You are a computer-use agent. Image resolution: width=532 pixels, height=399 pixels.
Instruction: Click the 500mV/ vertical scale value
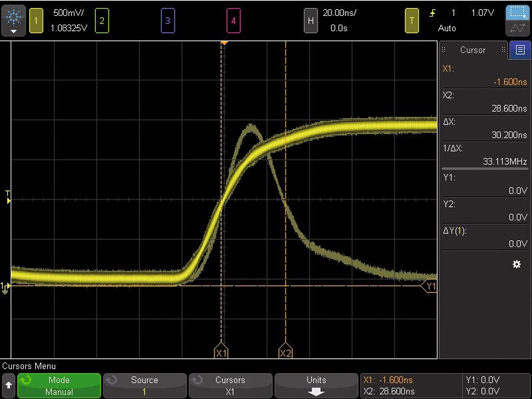click(68, 13)
